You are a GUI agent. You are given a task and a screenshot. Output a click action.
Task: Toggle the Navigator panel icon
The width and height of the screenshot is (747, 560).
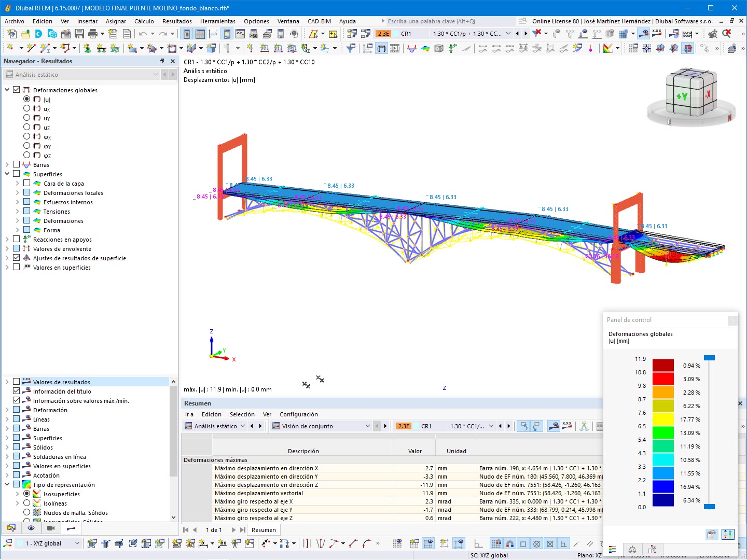pyautogui.click(x=187, y=34)
